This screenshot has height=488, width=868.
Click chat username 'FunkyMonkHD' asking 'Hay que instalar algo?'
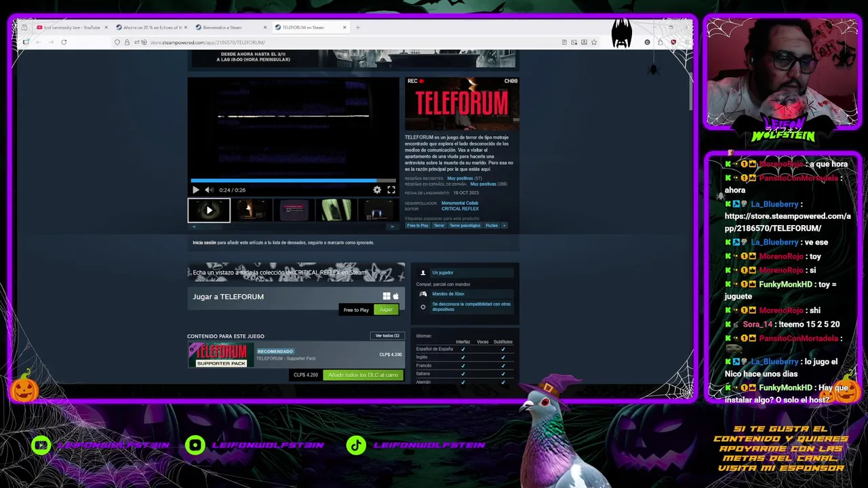point(786,388)
